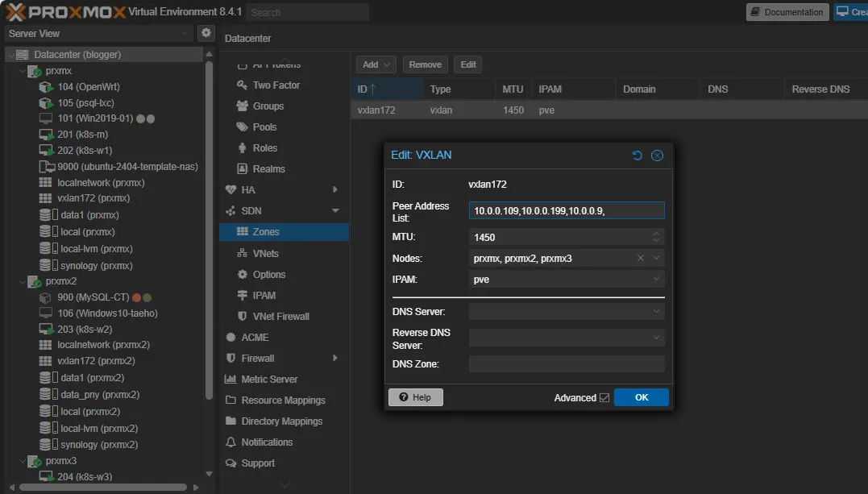868x494 pixels.
Task: Click the VNet Firewall shield icon
Action: 242,316
